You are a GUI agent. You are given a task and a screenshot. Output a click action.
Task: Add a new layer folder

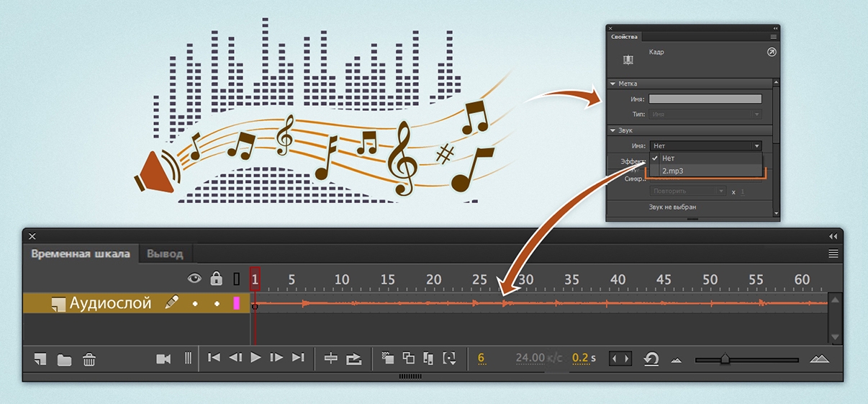65,359
